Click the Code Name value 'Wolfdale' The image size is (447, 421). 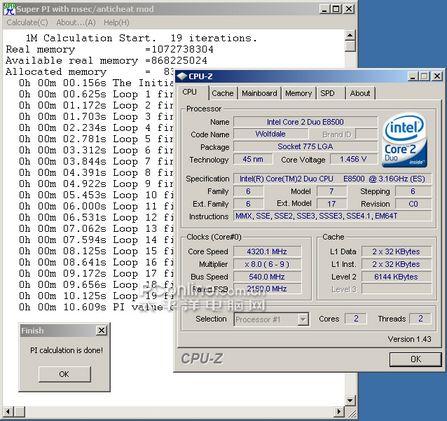270,134
